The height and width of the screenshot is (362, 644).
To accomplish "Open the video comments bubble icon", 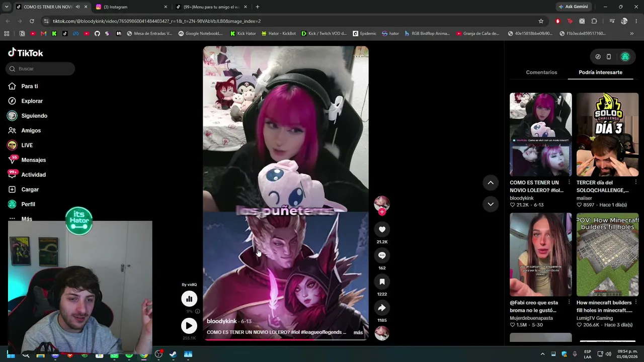I will (382, 255).
